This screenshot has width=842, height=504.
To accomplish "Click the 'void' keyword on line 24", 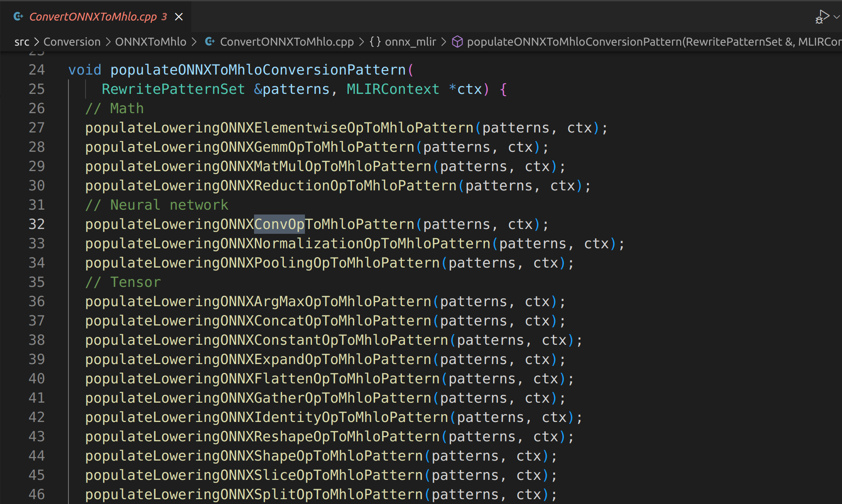I will (85, 70).
